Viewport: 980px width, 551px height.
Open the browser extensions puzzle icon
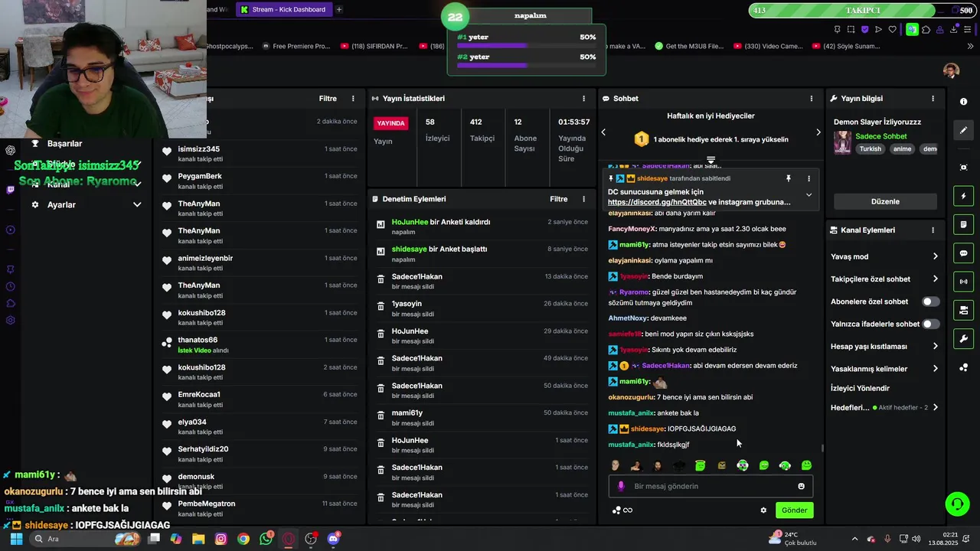pos(926,30)
